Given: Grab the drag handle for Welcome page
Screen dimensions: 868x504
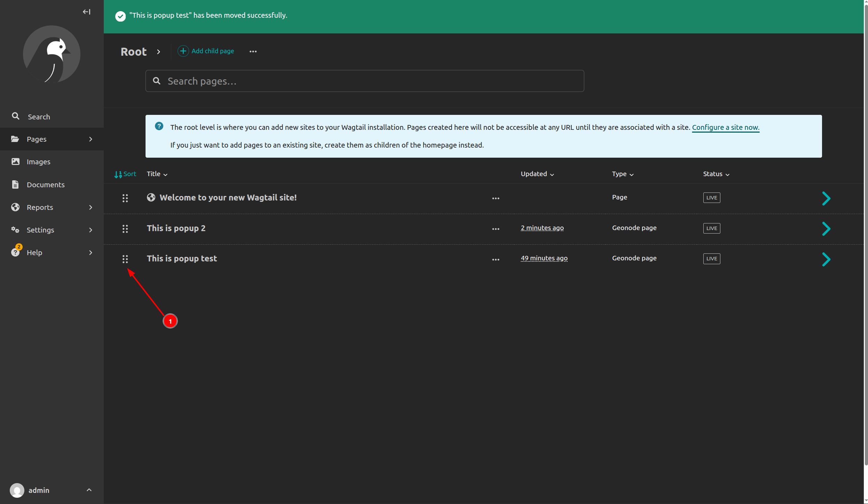Looking at the screenshot, I should pyautogui.click(x=125, y=198).
